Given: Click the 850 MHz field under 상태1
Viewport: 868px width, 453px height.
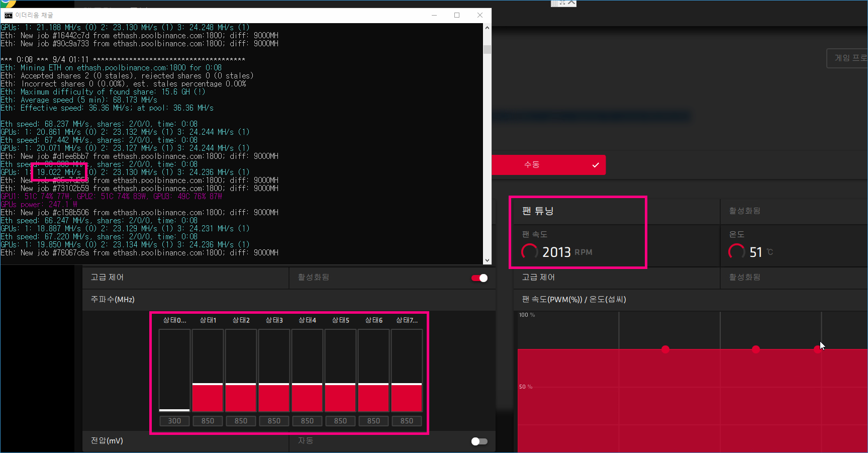Looking at the screenshot, I should click(x=208, y=421).
